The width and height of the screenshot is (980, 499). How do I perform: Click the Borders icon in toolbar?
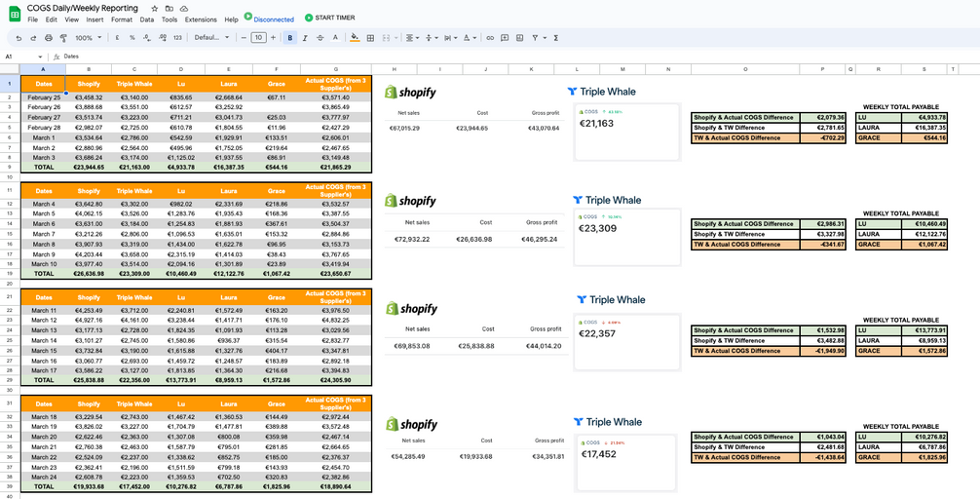371,38
